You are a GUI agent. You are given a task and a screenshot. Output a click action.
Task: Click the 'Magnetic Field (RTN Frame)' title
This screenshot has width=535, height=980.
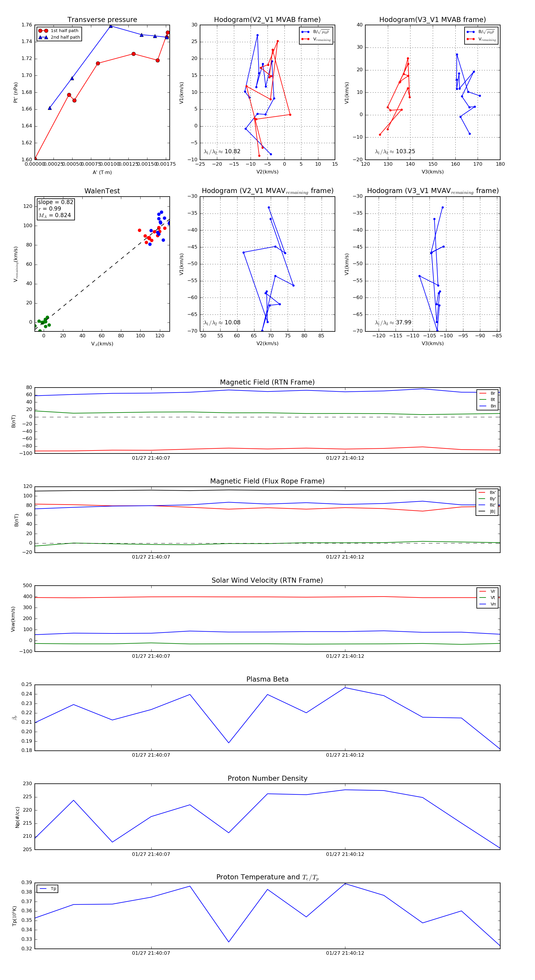pos(267,382)
